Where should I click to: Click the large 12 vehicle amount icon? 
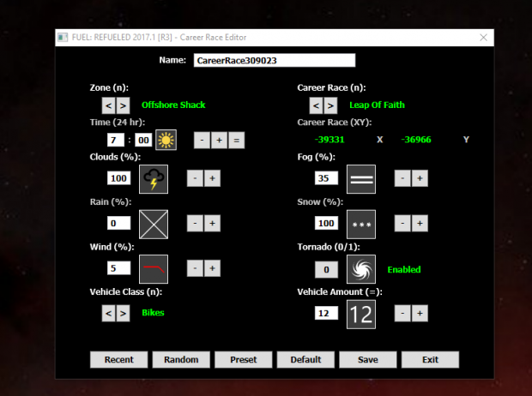click(x=361, y=315)
